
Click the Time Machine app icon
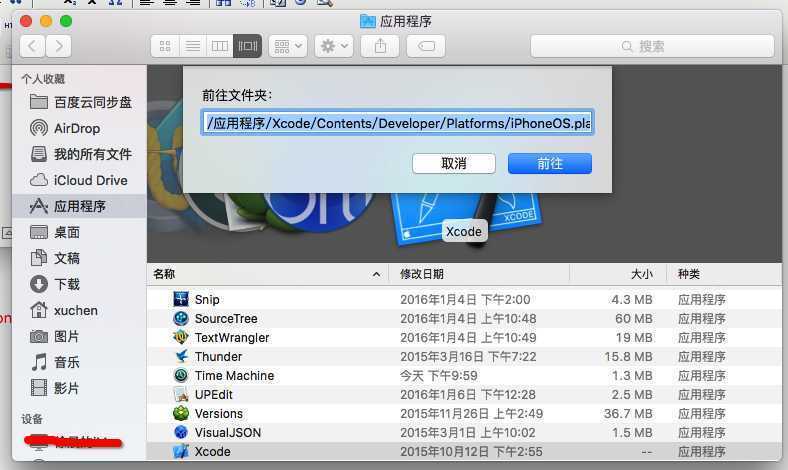click(180, 375)
